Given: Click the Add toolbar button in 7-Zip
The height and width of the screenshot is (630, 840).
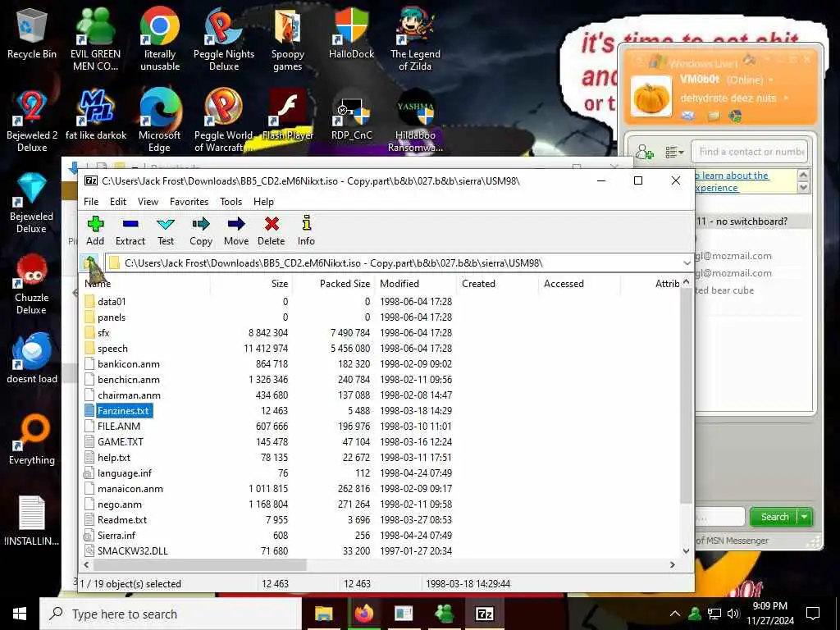Looking at the screenshot, I should [x=95, y=231].
